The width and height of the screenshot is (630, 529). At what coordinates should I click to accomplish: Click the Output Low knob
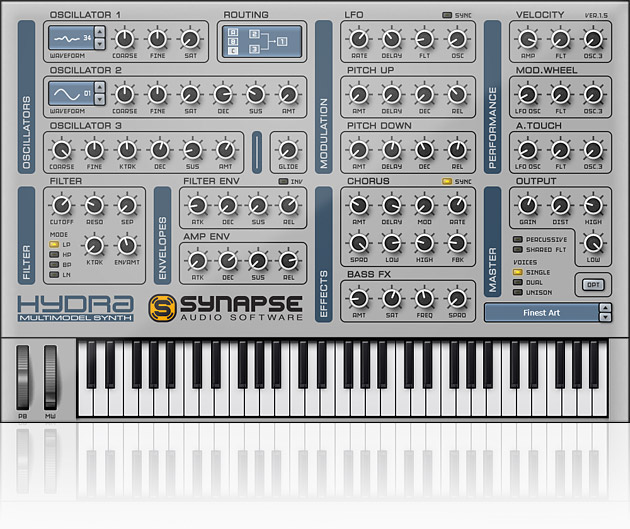tap(593, 243)
